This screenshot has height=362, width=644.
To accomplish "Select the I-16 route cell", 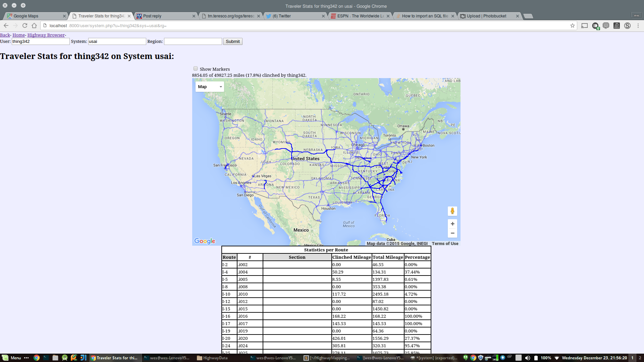I will (229, 316).
